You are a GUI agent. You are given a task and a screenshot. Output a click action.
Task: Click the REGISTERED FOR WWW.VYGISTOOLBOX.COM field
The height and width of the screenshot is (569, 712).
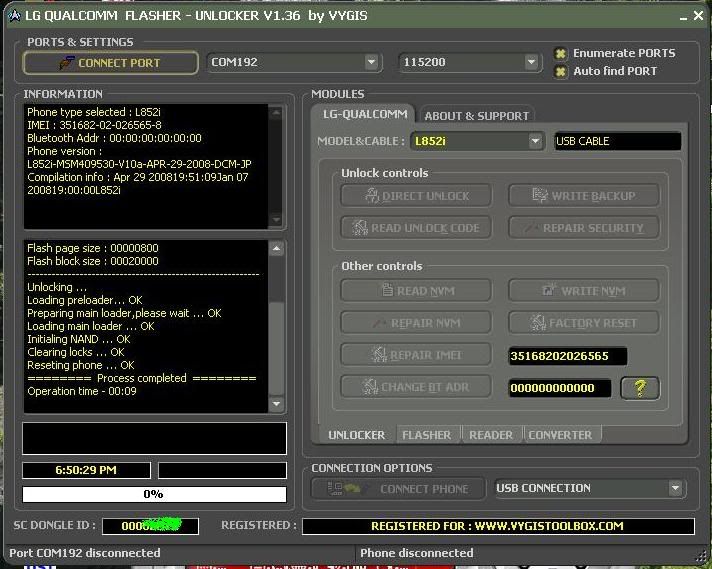click(498, 526)
